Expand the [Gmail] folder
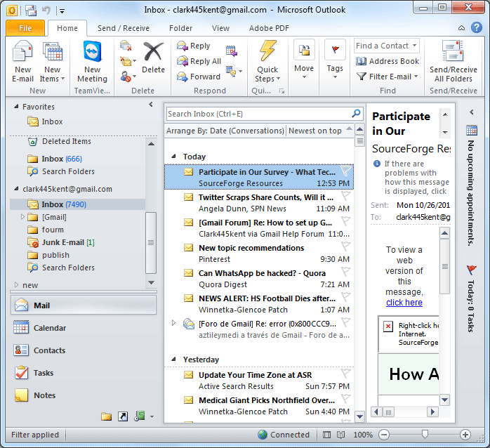 (x=22, y=217)
